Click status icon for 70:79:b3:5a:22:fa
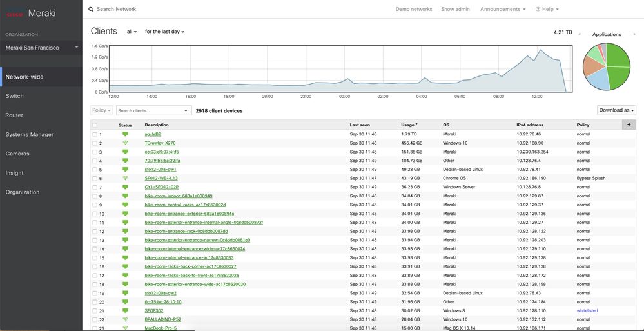Image resolution: width=644 pixels, height=331 pixels. [x=125, y=161]
